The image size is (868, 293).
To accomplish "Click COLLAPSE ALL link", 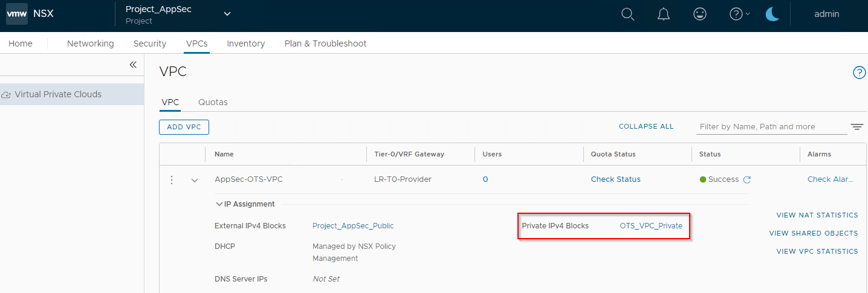I will (646, 127).
